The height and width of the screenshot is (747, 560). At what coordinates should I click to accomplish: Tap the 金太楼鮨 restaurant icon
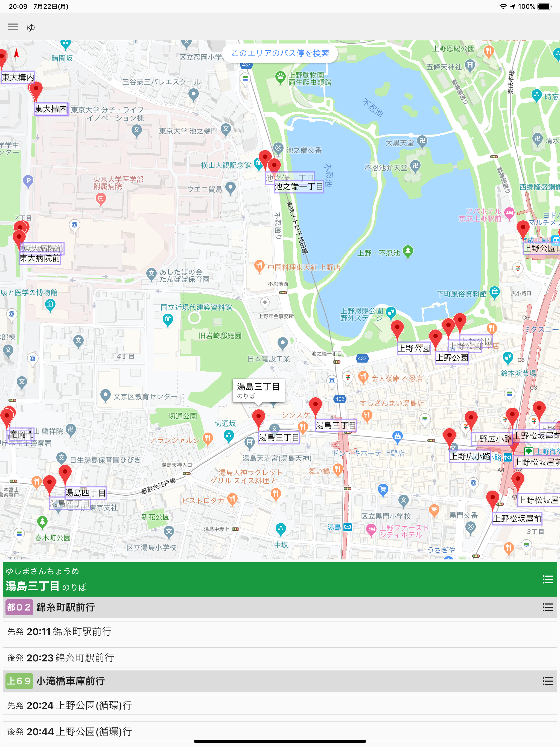[363, 377]
